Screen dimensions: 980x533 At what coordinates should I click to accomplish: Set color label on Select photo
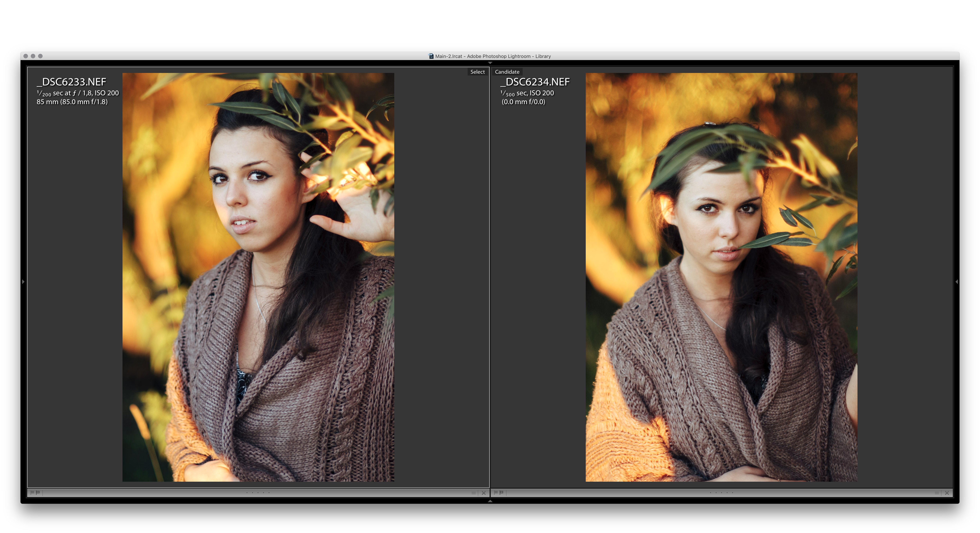pyautogui.click(x=474, y=493)
